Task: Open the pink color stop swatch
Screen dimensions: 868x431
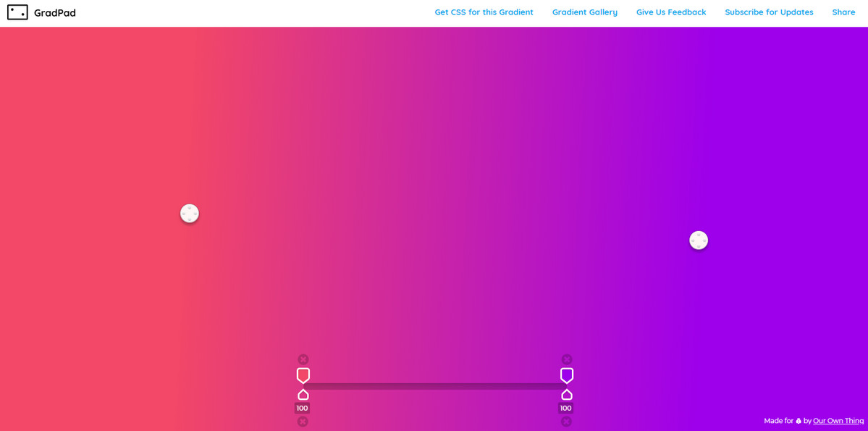Action: coord(303,375)
